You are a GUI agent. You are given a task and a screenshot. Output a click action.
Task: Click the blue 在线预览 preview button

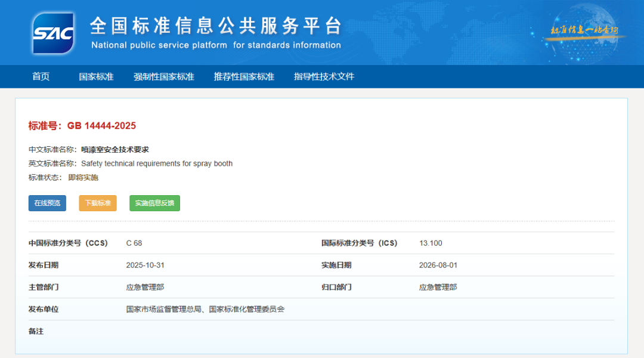(x=47, y=203)
